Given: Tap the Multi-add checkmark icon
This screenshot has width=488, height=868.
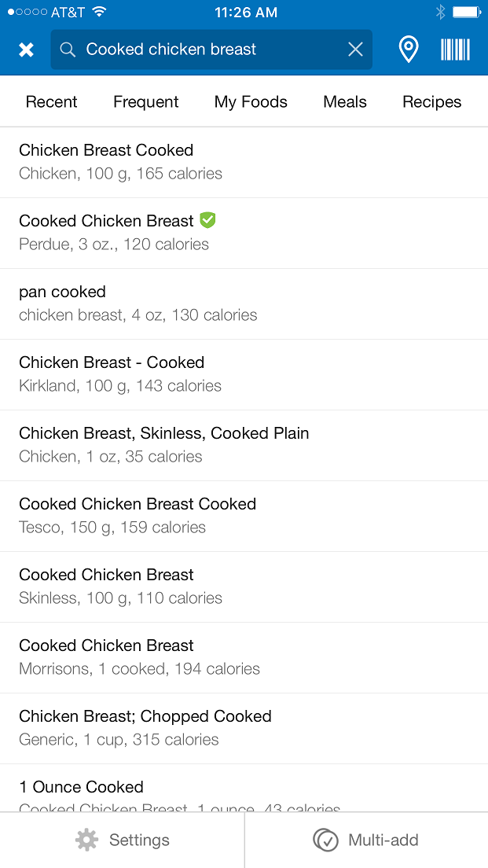Looking at the screenshot, I should (325, 840).
